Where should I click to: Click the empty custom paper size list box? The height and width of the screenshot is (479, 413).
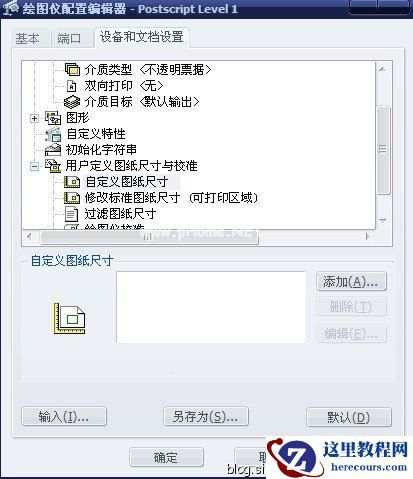point(211,307)
